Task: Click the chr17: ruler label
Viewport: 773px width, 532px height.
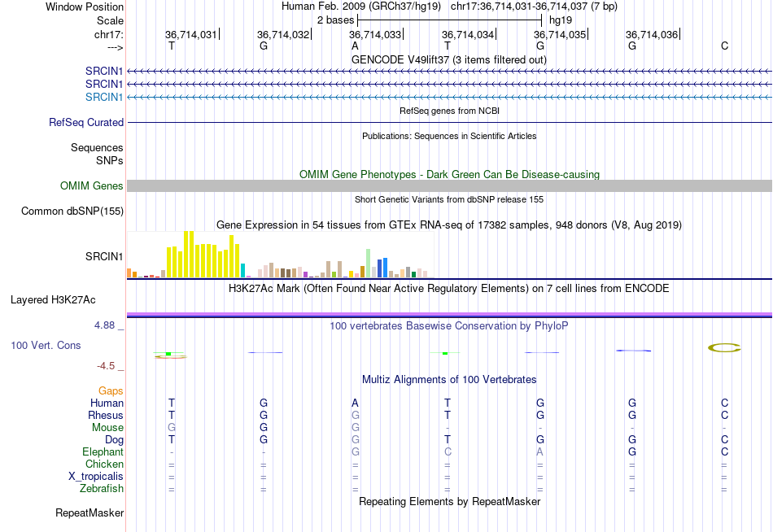Action: click(x=108, y=34)
